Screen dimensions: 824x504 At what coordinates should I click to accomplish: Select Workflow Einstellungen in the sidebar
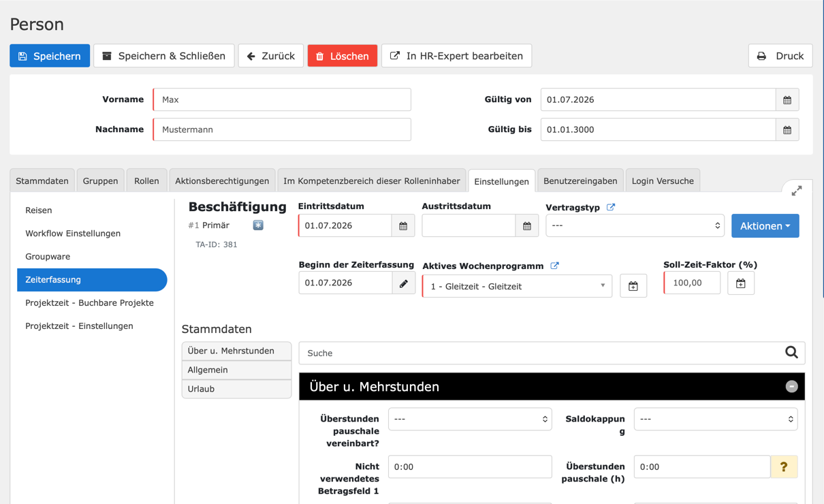tap(92, 234)
